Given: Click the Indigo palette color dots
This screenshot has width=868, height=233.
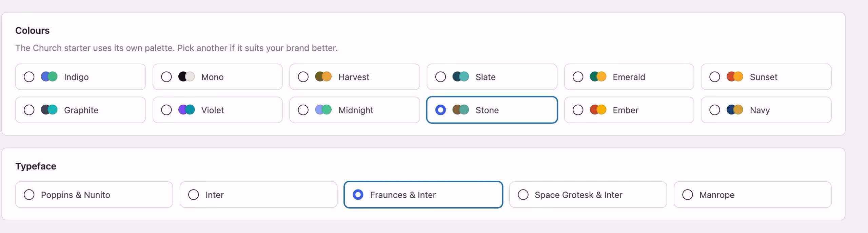Looking at the screenshot, I should pyautogui.click(x=49, y=77).
